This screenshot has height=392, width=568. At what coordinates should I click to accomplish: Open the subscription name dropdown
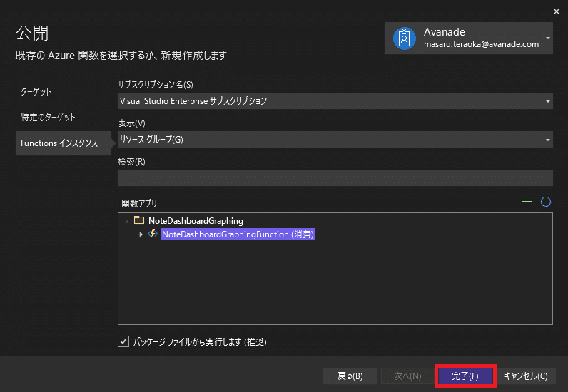[x=335, y=101]
